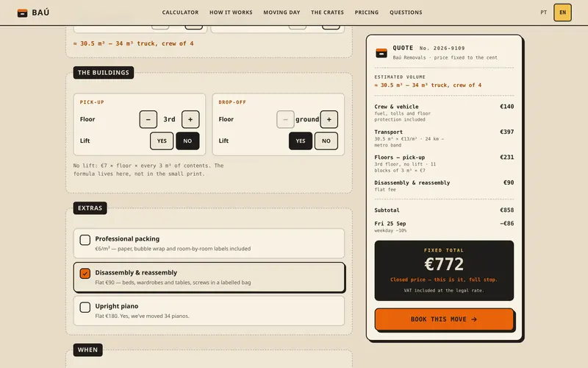Set pick-up lift to Yes
This screenshot has height=368, width=588.
162,141
